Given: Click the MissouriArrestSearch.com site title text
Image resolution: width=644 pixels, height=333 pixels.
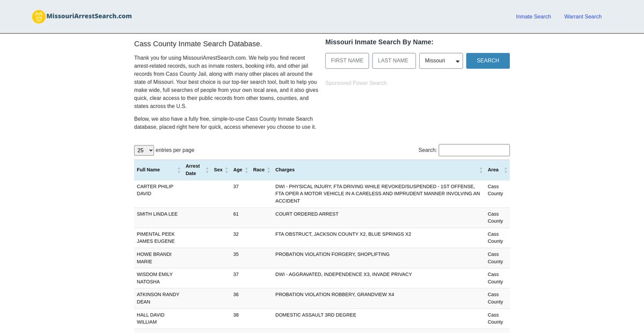Looking at the screenshot, I should point(89,16).
